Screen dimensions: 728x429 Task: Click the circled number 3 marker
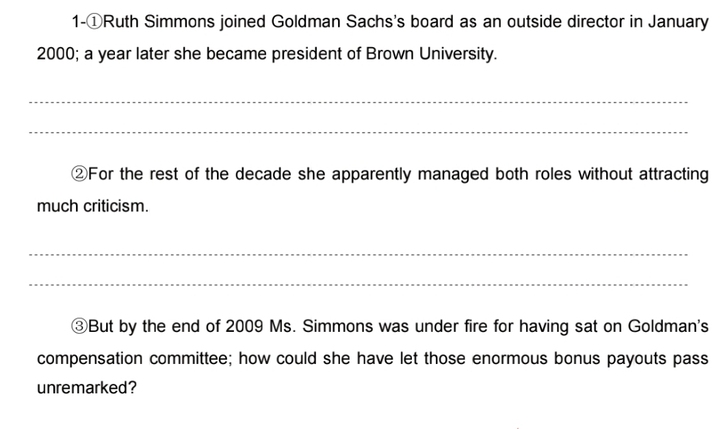[x=79, y=326]
